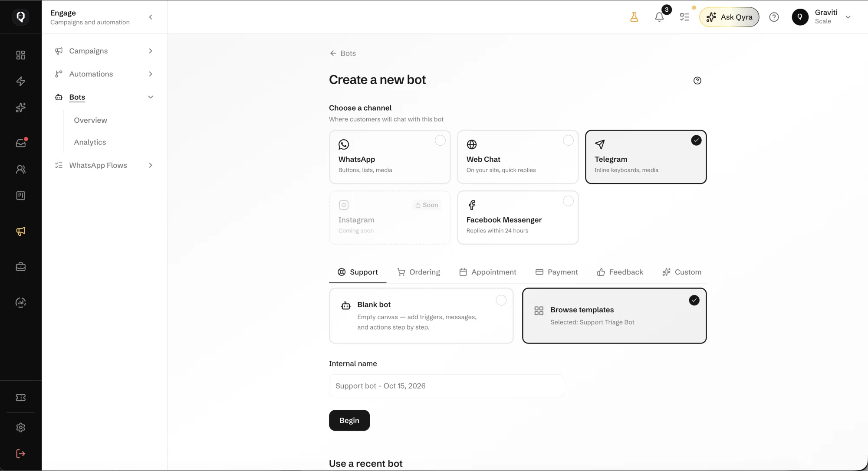This screenshot has width=868, height=471.
Task: Click the red logout icon
Action: [x=20, y=454]
